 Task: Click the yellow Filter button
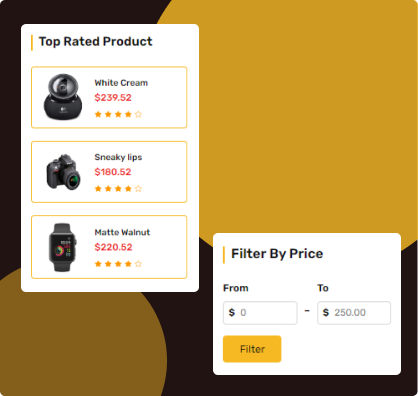point(252,349)
